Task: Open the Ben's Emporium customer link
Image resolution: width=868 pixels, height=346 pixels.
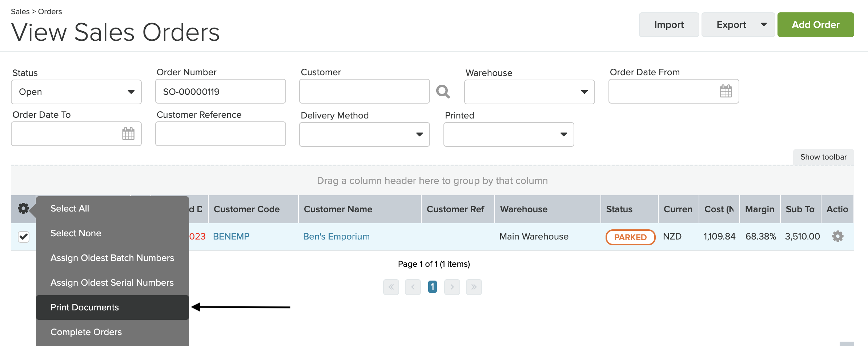Action: (x=336, y=236)
